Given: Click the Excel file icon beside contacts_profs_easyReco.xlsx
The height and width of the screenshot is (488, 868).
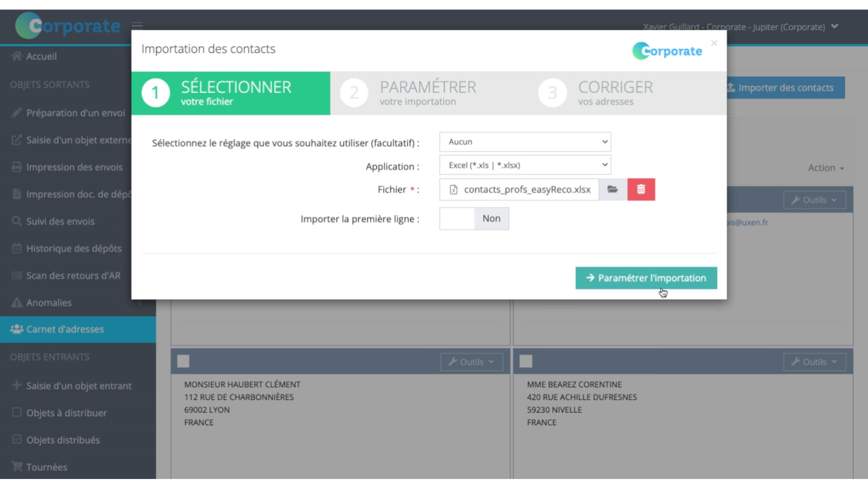Looking at the screenshot, I should [453, 190].
